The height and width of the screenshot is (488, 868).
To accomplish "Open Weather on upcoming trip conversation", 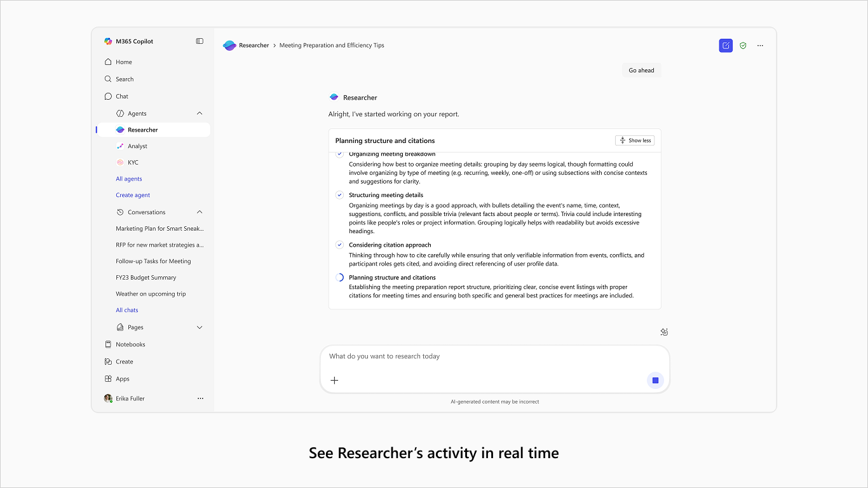I will click(x=151, y=294).
